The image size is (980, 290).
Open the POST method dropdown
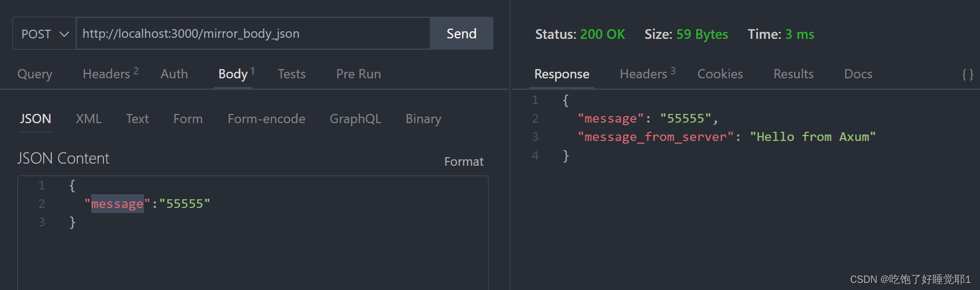coord(44,33)
